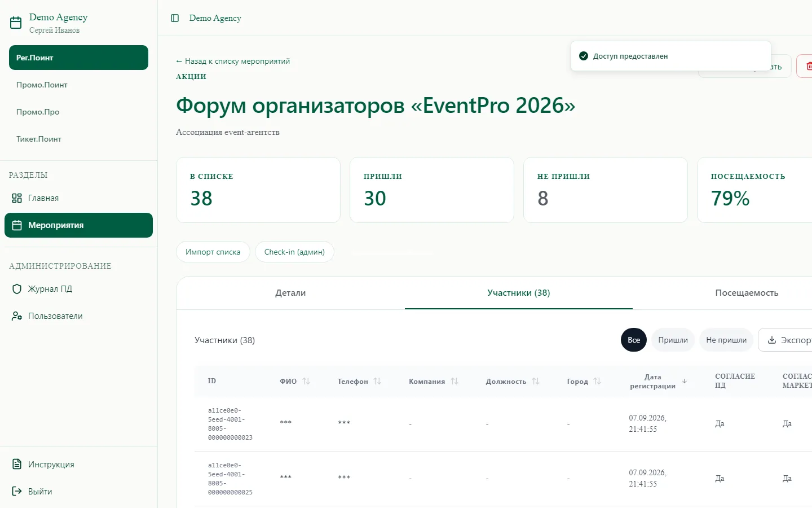Sort by Телефон using arrows icon
812x508 pixels.
(x=377, y=381)
